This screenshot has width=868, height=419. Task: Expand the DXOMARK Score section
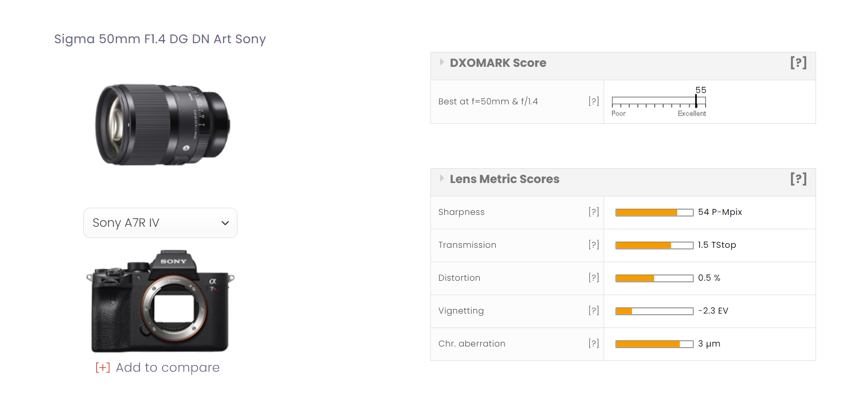[x=442, y=62]
